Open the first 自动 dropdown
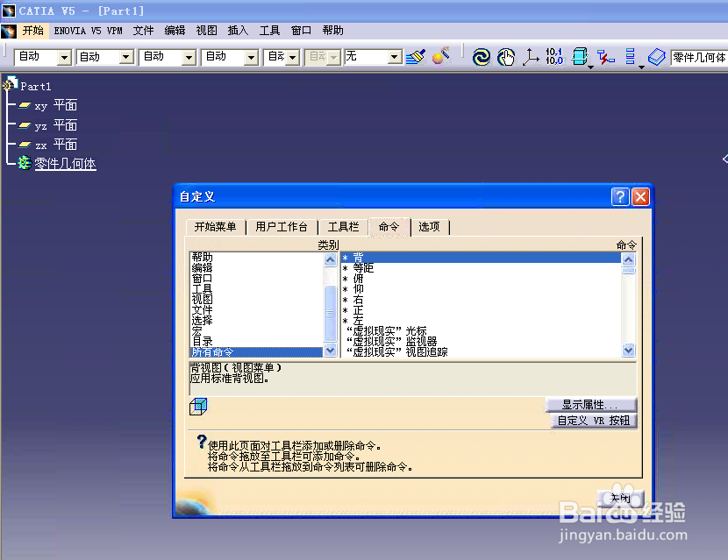The image size is (728, 560). 65,58
